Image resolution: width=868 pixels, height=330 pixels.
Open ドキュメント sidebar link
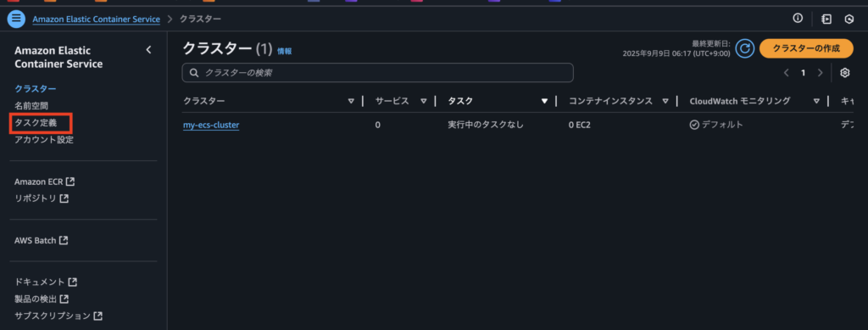40,282
